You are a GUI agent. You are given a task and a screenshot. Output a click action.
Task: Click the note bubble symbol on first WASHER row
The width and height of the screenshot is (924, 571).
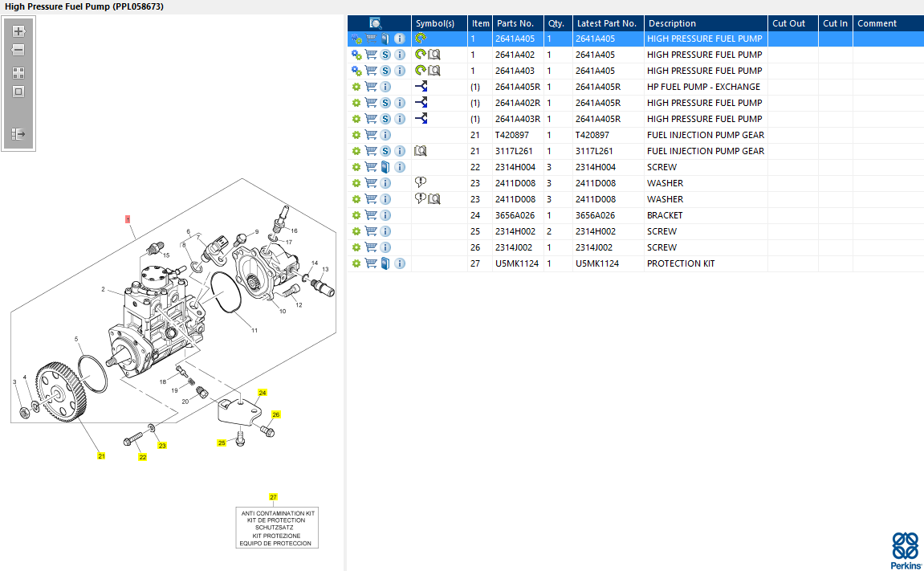pyautogui.click(x=420, y=182)
